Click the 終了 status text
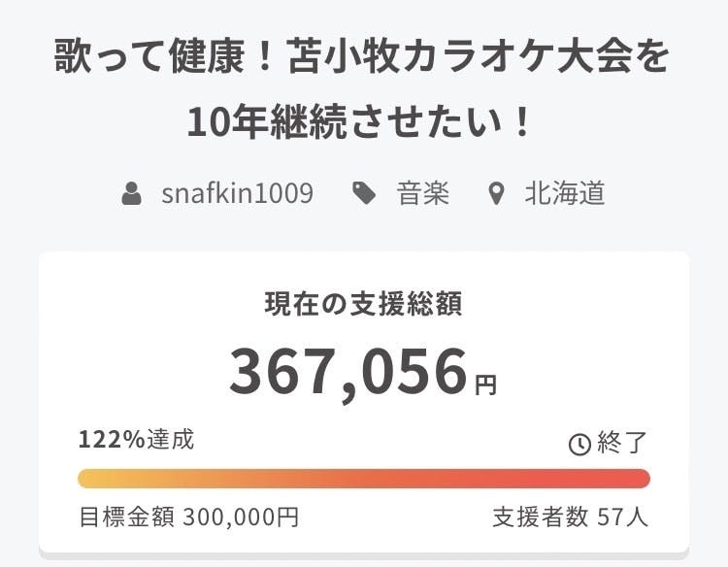 point(621,443)
